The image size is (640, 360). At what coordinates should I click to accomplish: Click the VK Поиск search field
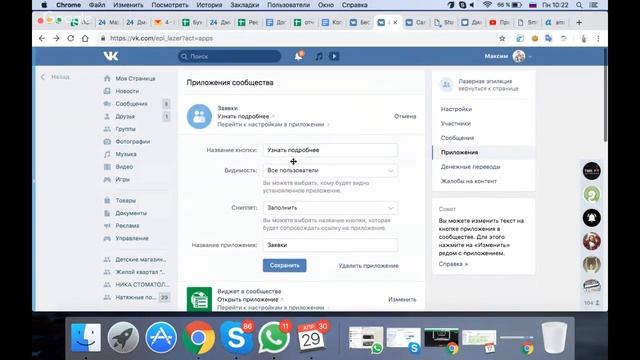[x=229, y=56]
